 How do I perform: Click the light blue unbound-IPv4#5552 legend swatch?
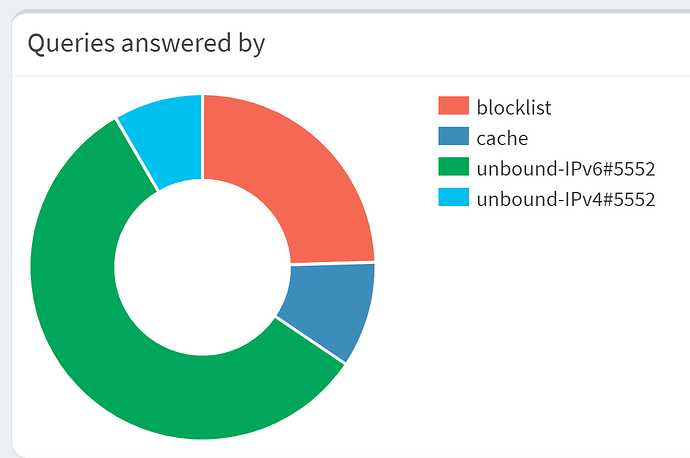click(453, 198)
